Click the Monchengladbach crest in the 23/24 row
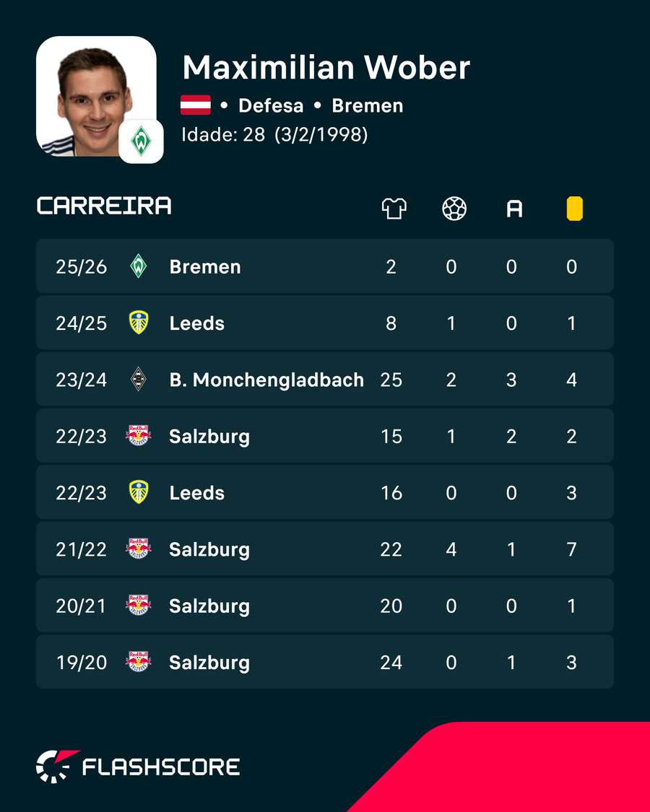The width and height of the screenshot is (650, 812). [x=139, y=379]
